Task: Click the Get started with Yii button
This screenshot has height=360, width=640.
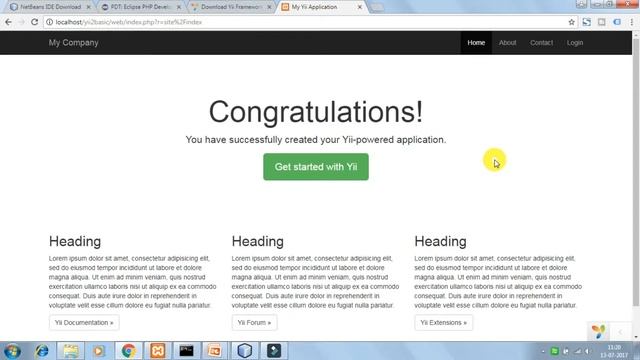Action: click(316, 167)
